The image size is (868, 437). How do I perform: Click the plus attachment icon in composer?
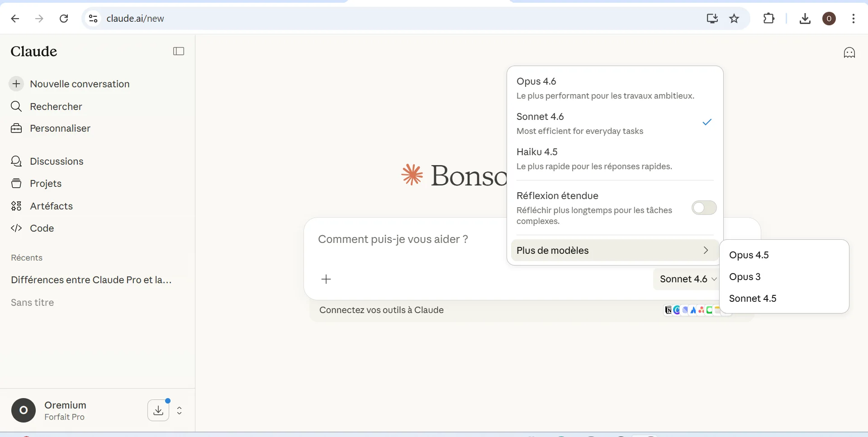pyautogui.click(x=326, y=279)
